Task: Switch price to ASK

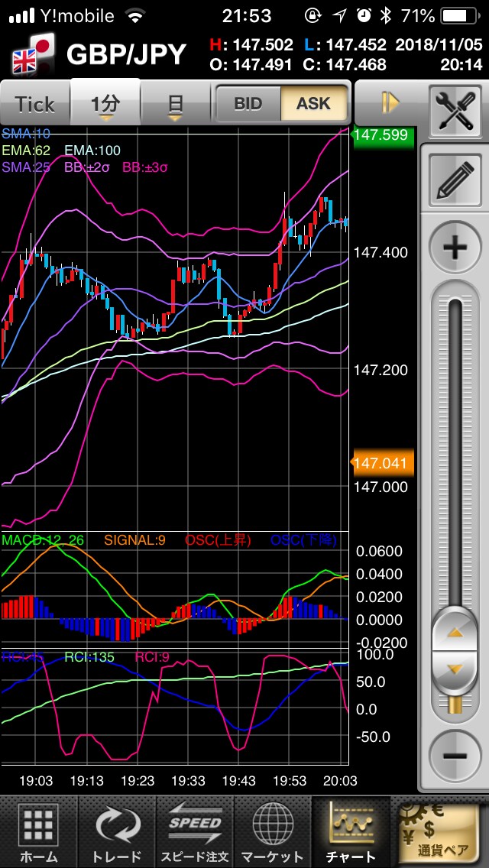Action: [314, 103]
